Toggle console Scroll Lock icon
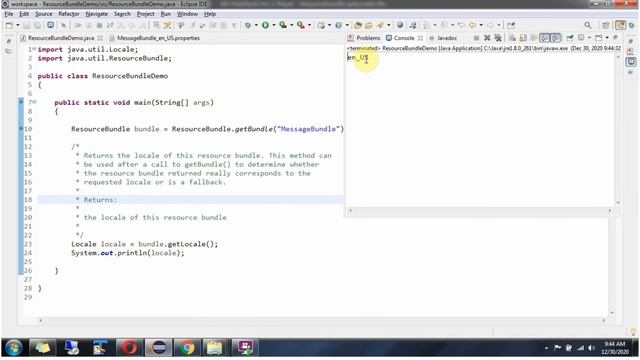Image resolution: width=640 pixels, height=360 pixels. (523, 38)
